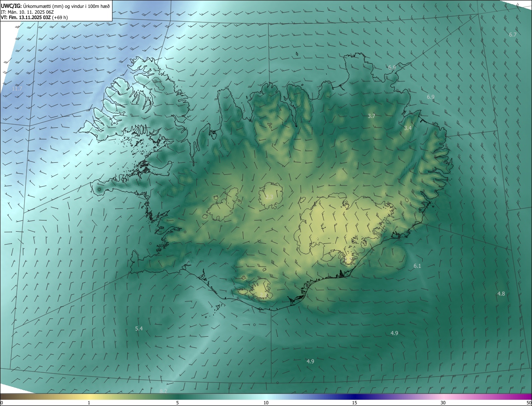The image size is (532, 406).
Task: Click the colour scale tick label 10
Action: coord(266,403)
